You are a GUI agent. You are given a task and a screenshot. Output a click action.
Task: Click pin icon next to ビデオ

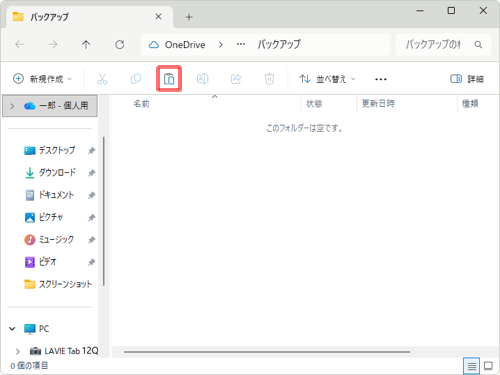click(92, 262)
